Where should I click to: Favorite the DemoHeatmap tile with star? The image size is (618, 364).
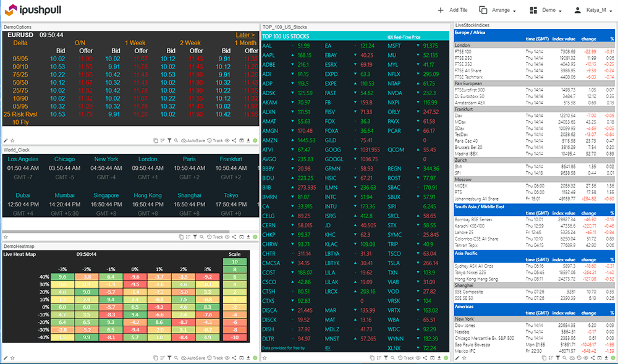pos(12,358)
